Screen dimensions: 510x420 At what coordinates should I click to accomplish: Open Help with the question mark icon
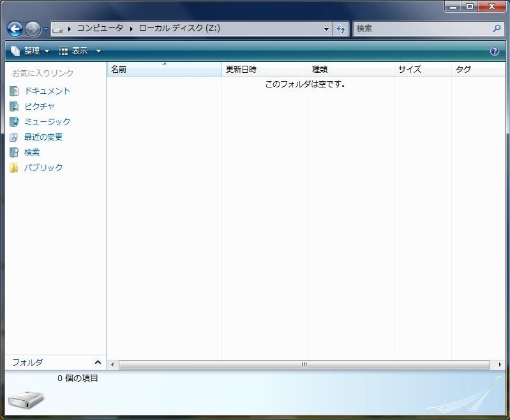(495, 51)
